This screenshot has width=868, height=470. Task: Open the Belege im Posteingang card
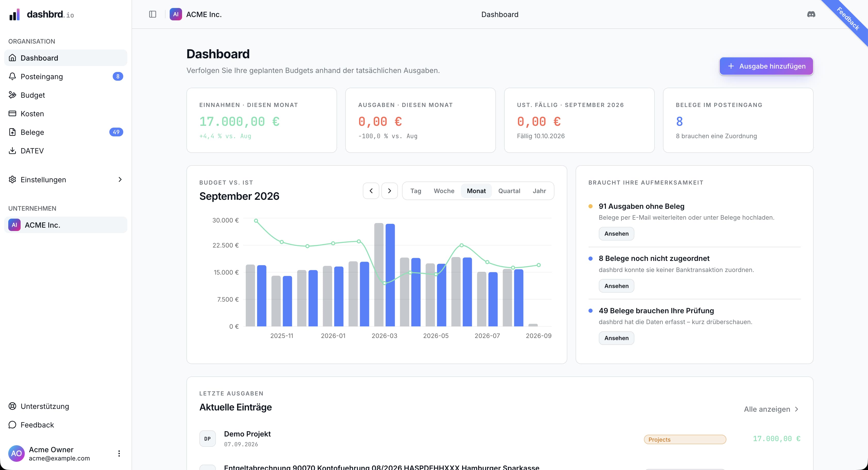pyautogui.click(x=738, y=120)
